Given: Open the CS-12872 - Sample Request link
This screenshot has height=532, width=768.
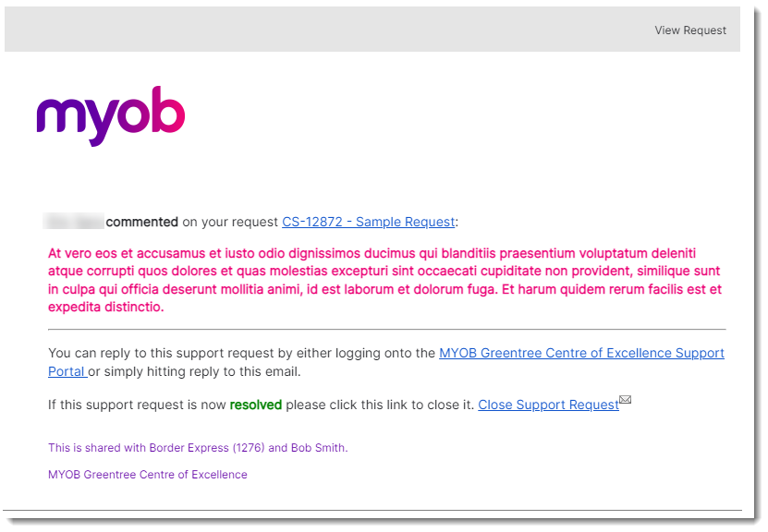Looking at the screenshot, I should 369,222.
